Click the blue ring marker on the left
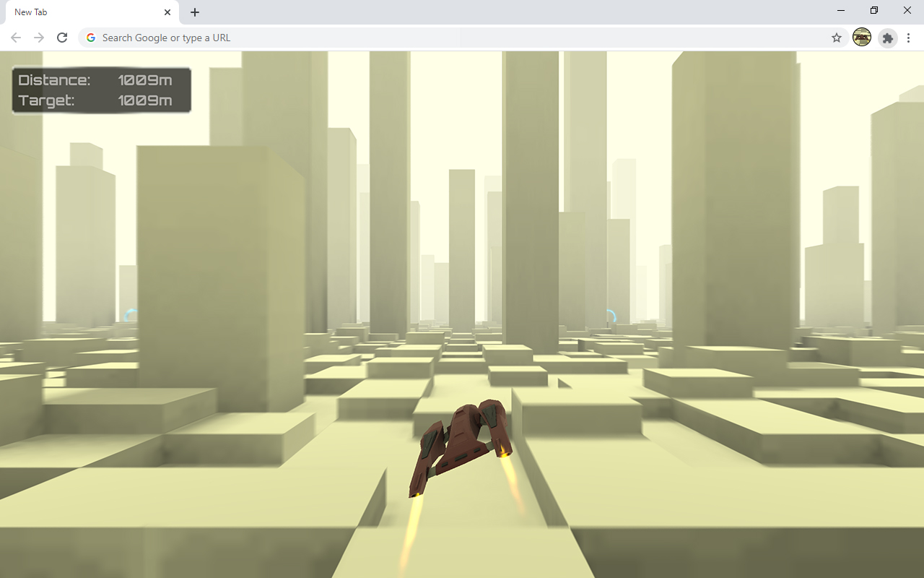Viewport: 924px width, 578px height. click(131, 316)
